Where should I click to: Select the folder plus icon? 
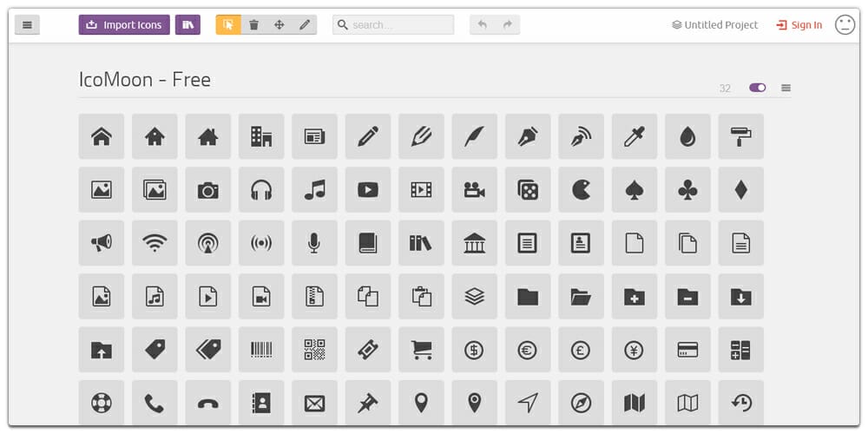635,296
